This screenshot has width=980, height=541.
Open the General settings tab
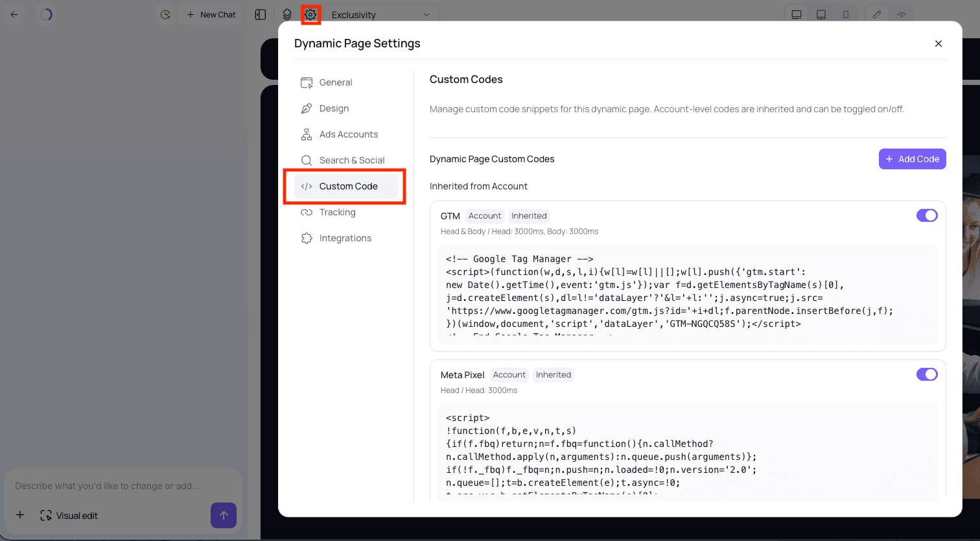[x=346, y=82]
